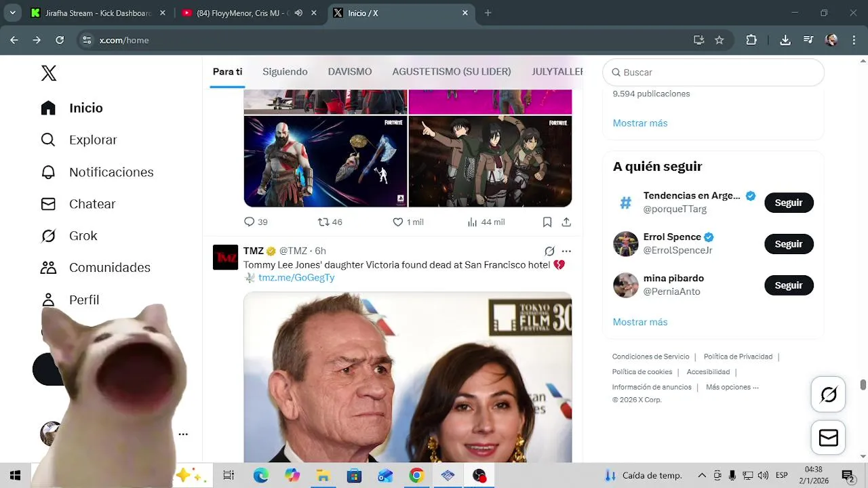Expand Más opciones footer menu

[x=732, y=387]
